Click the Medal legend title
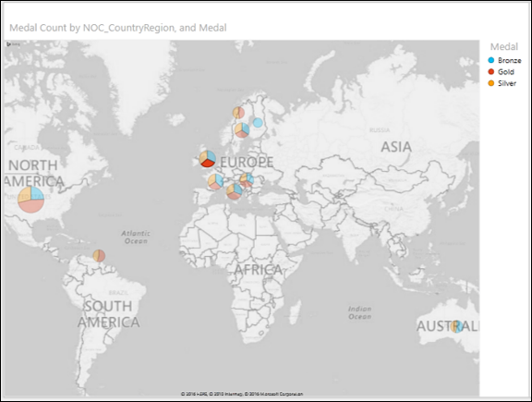 pos(504,46)
